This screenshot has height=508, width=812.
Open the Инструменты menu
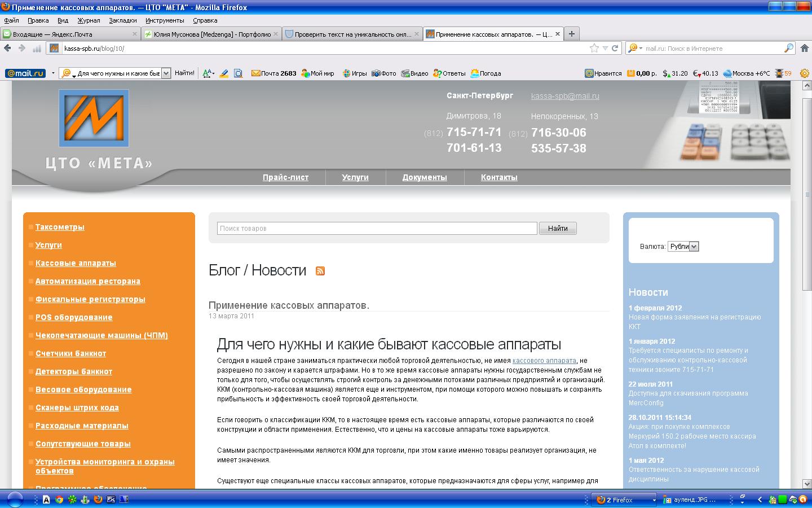pos(165,20)
